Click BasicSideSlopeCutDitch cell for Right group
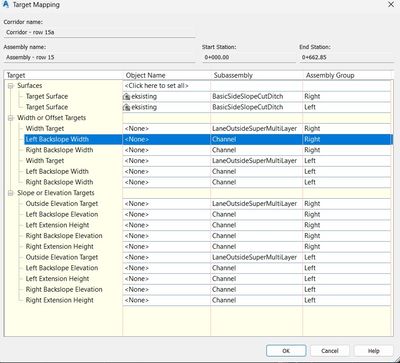Screen dimensions: 400x363 [257, 97]
